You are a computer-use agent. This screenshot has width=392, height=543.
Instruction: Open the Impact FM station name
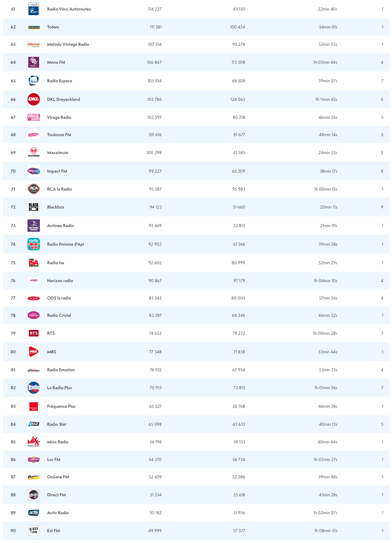pos(57,171)
